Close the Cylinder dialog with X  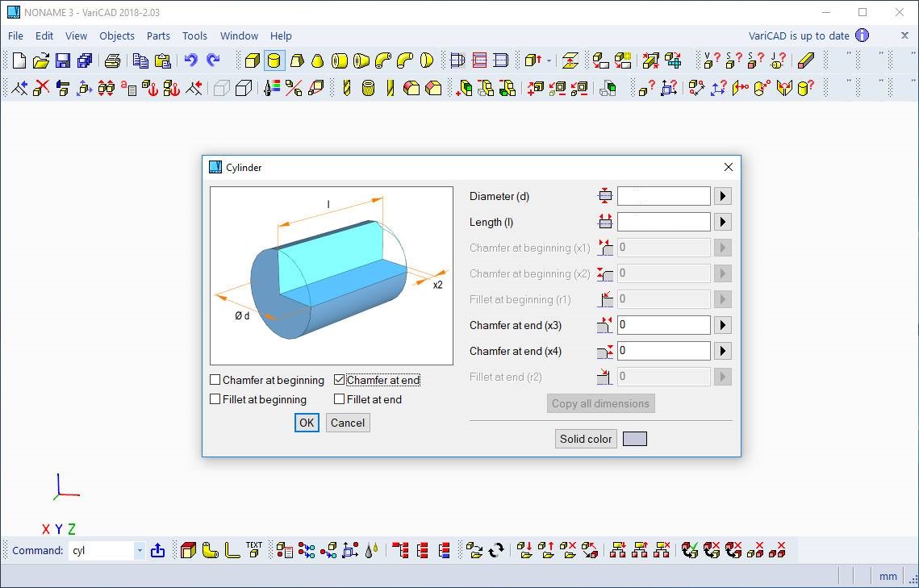[x=729, y=168]
